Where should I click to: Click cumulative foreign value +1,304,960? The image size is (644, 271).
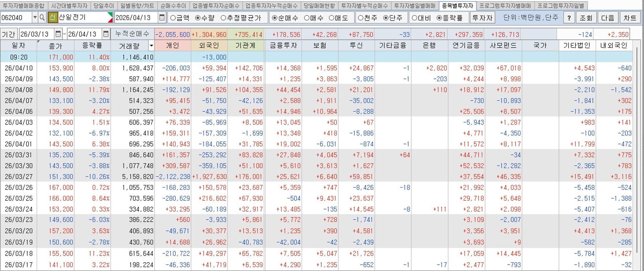[209, 34]
